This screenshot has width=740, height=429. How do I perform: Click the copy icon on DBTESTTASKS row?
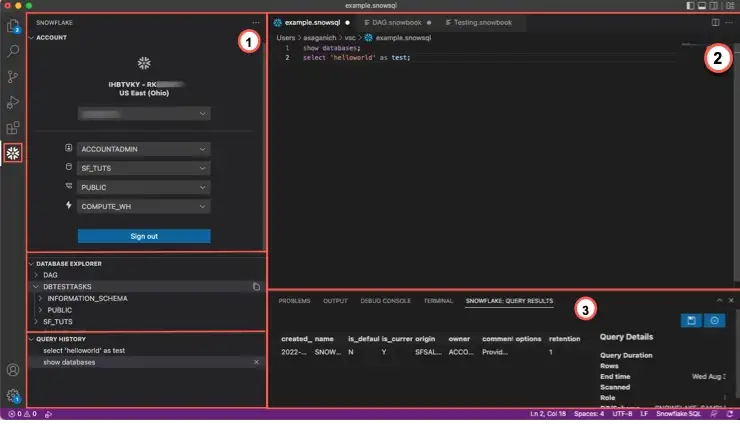click(256, 286)
